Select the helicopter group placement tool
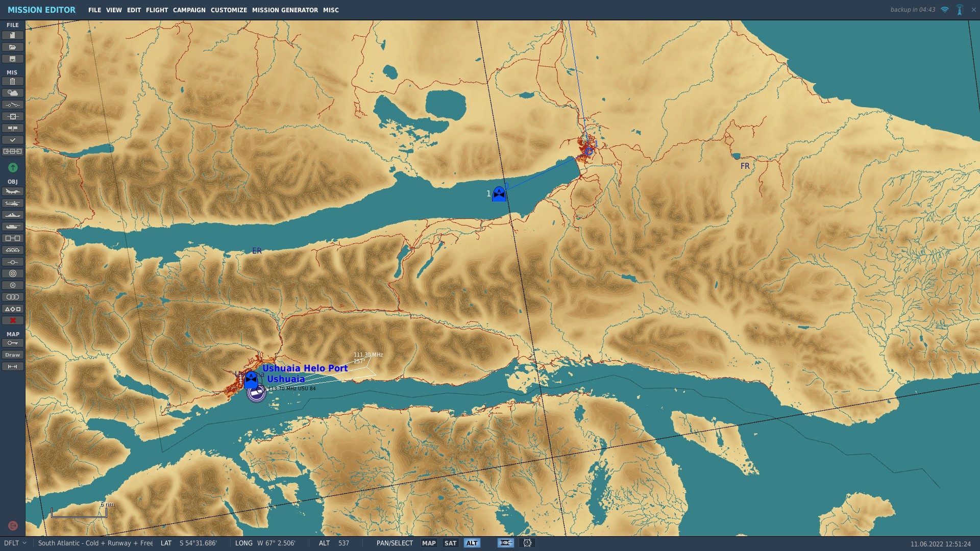Viewport: 980px width, 551px height. point(13,203)
